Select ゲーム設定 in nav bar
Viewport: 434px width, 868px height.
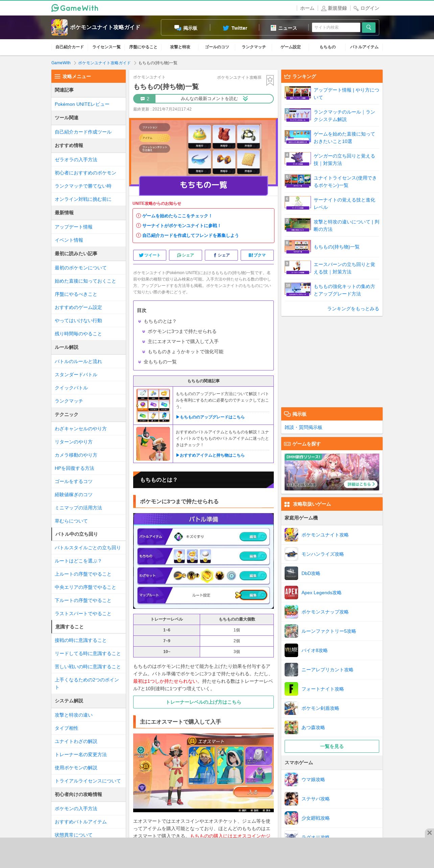pyautogui.click(x=291, y=47)
